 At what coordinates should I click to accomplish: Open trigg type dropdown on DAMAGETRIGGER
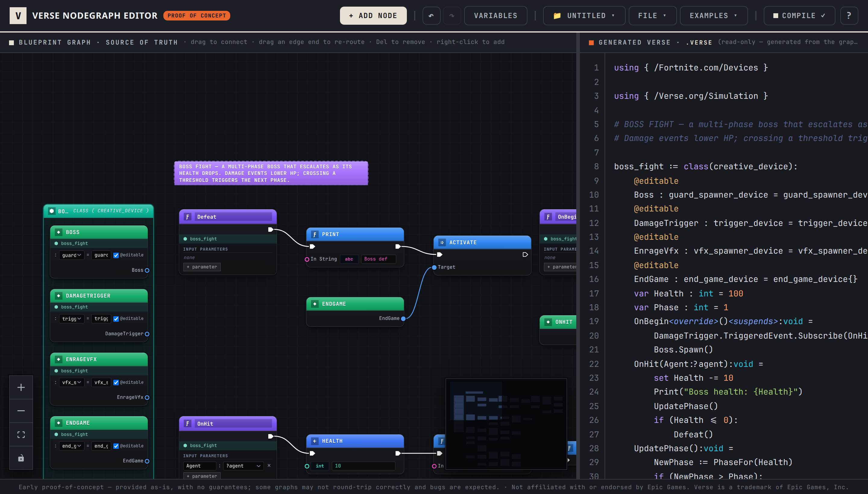click(72, 318)
